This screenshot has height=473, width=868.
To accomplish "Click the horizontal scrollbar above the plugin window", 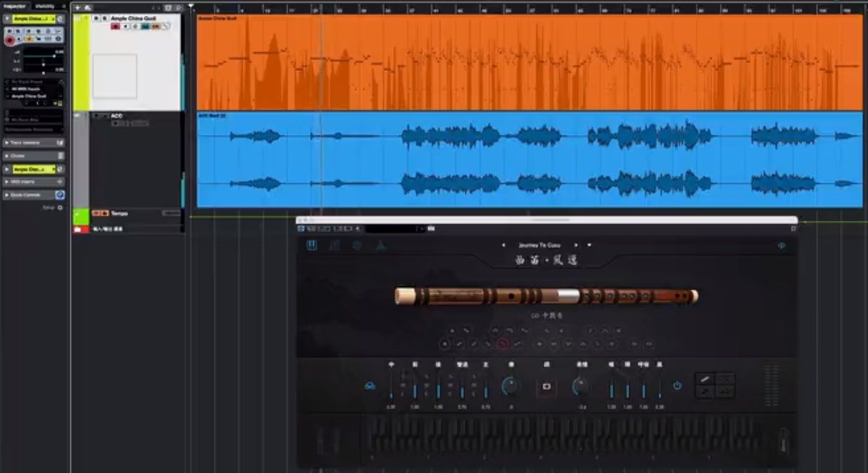I will tap(547, 219).
